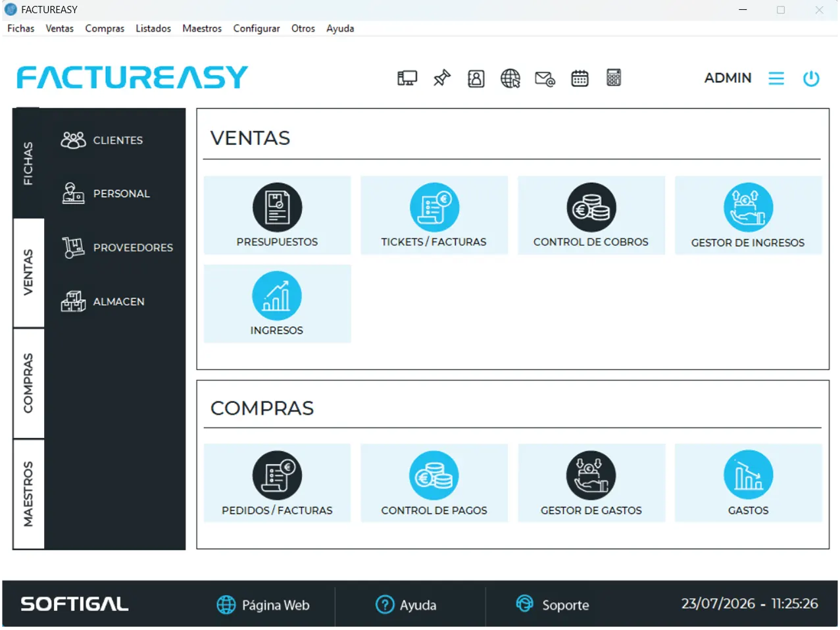The width and height of the screenshot is (840, 630).
Task: Click the SOFTIGAL logo in footer
Action: 74,604
